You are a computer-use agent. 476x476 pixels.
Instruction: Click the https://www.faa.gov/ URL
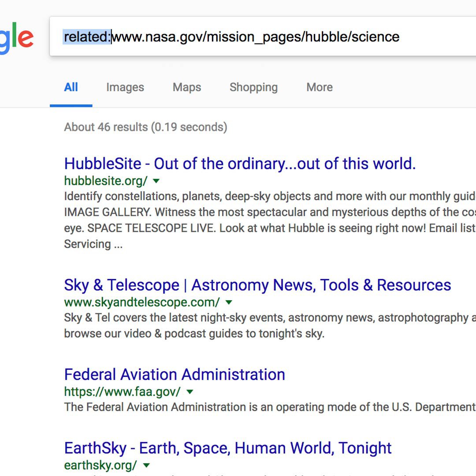point(122,392)
